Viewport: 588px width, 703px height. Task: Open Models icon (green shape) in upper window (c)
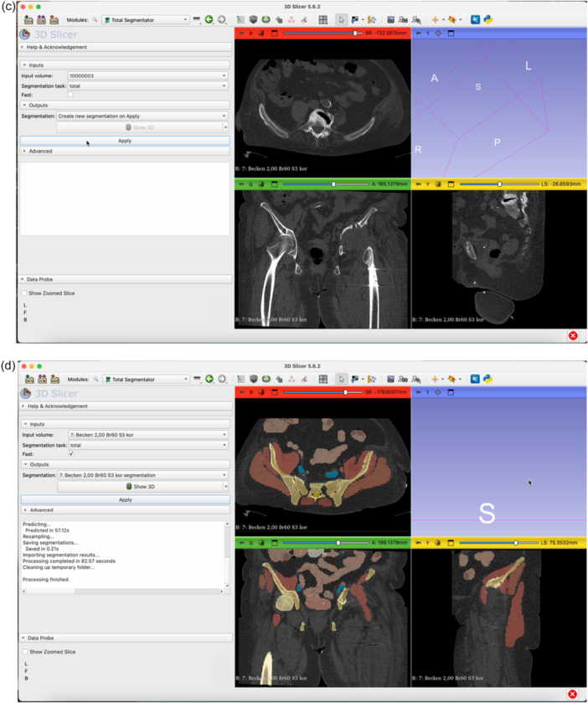[x=266, y=20]
